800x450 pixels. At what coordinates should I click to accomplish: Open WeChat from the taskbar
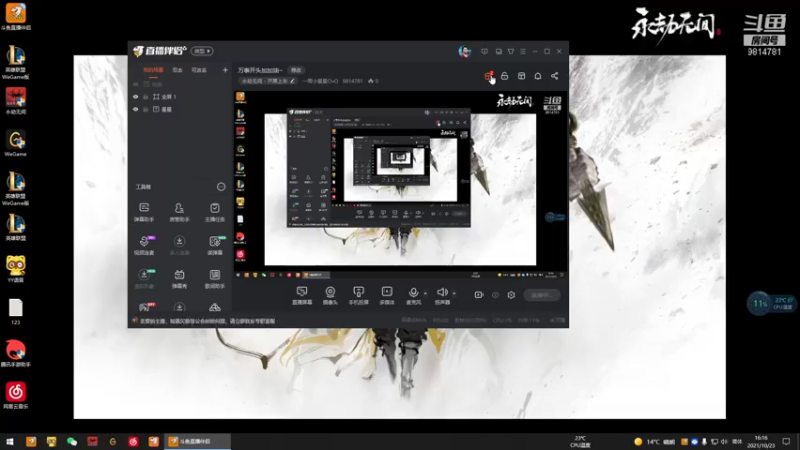point(72,441)
